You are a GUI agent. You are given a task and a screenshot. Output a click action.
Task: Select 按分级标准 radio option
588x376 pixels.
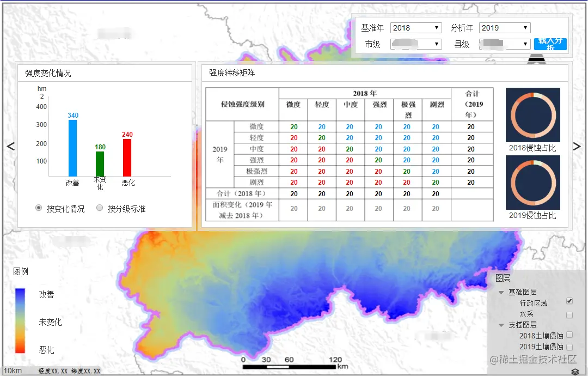coord(100,208)
